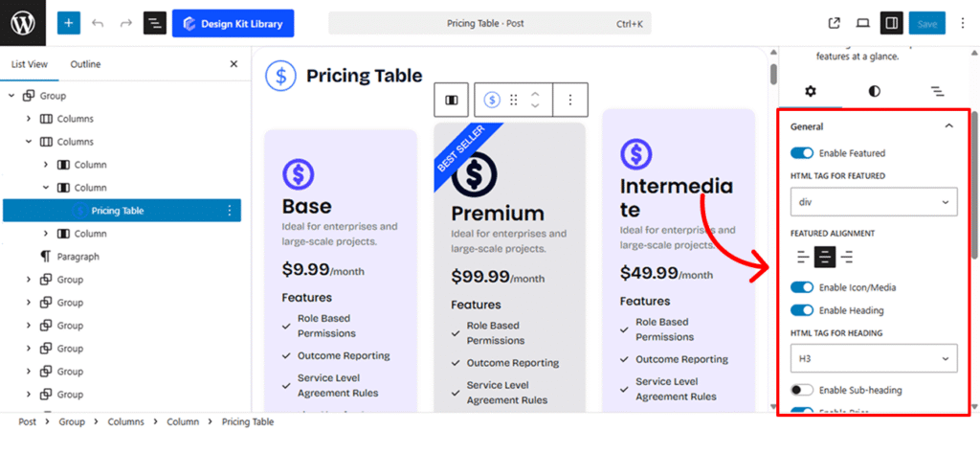The width and height of the screenshot is (980, 453).
Task: Click the View Post external link icon
Action: click(834, 23)
